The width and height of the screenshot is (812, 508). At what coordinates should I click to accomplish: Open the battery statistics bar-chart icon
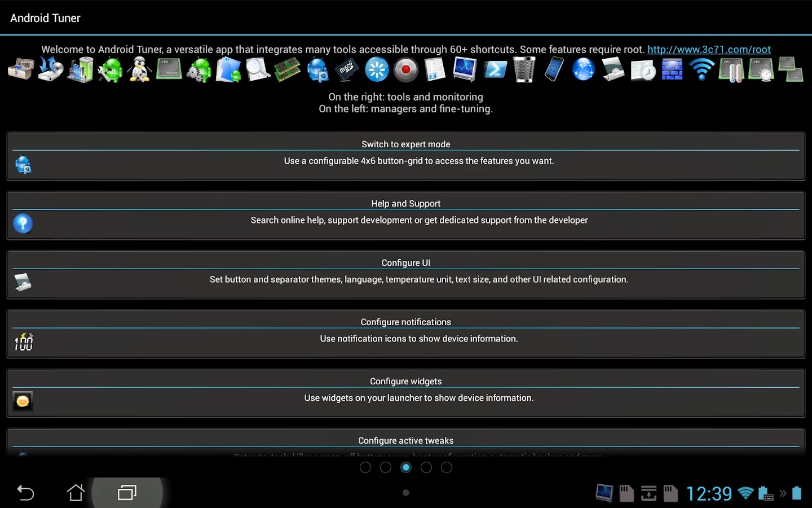pyautogui.click(x=80, y=70)
